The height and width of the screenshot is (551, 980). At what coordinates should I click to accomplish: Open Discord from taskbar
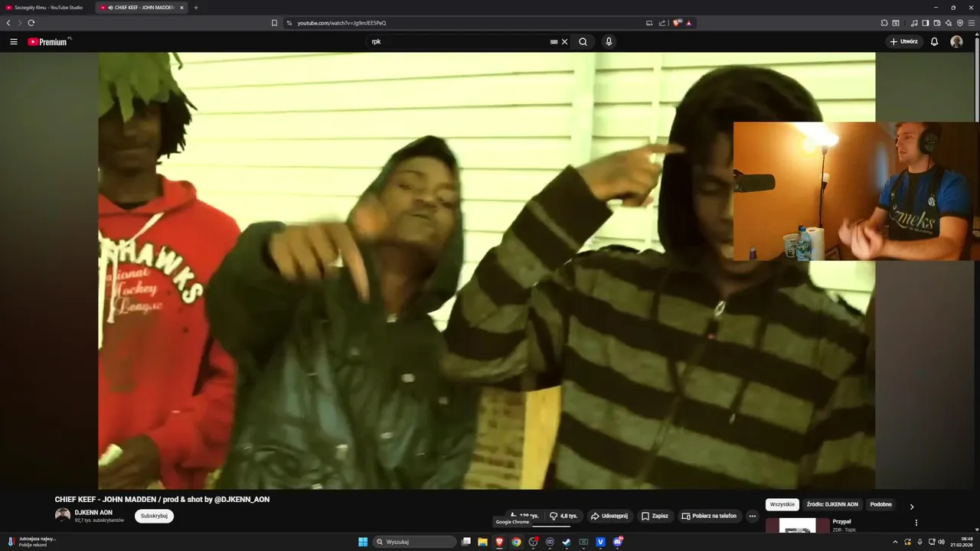(617, 542)
